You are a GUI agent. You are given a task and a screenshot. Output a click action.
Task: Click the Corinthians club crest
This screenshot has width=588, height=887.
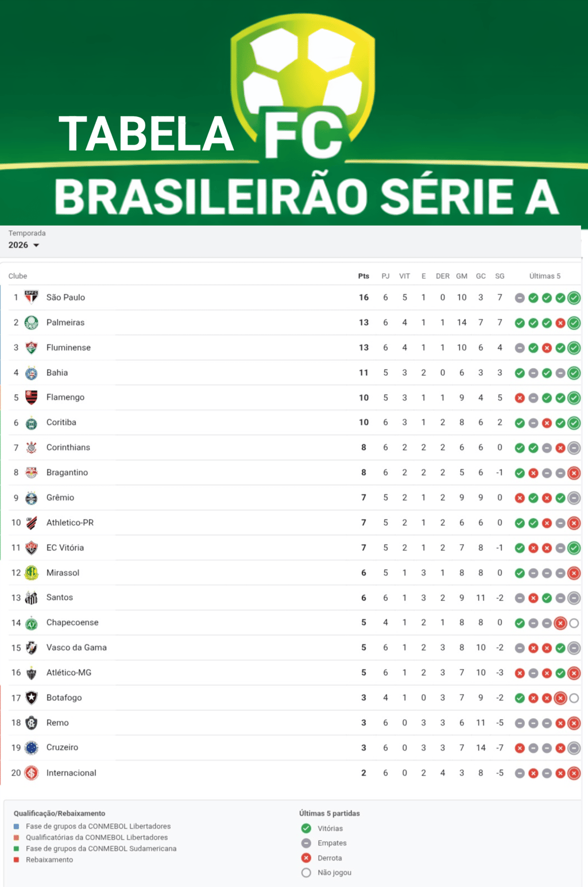click(x=32, y=447)
